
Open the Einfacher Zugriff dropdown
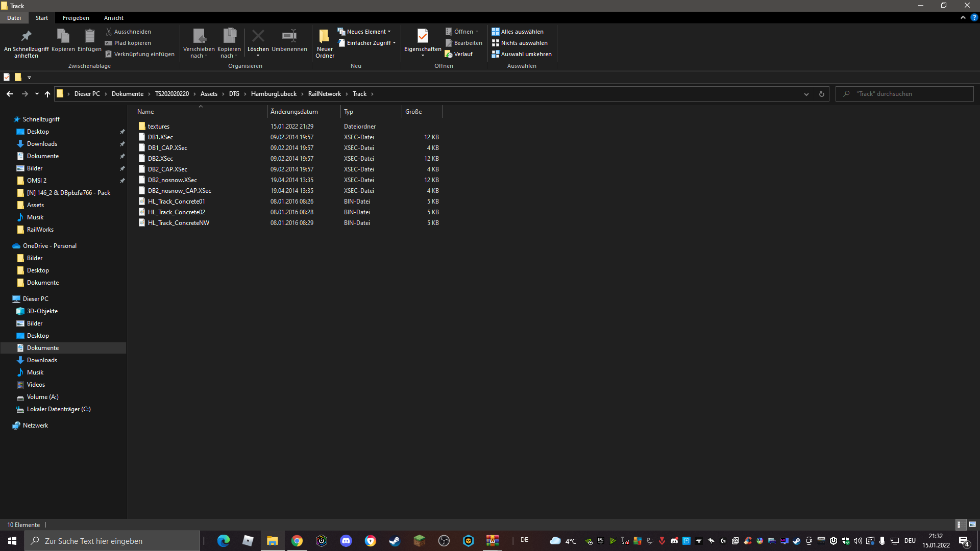[x=367, y=43]
